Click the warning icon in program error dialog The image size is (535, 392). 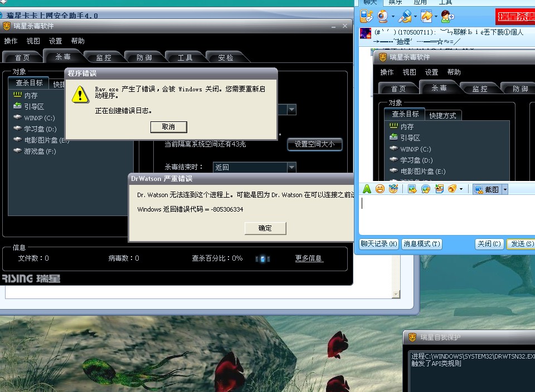(x=80, y=94)
